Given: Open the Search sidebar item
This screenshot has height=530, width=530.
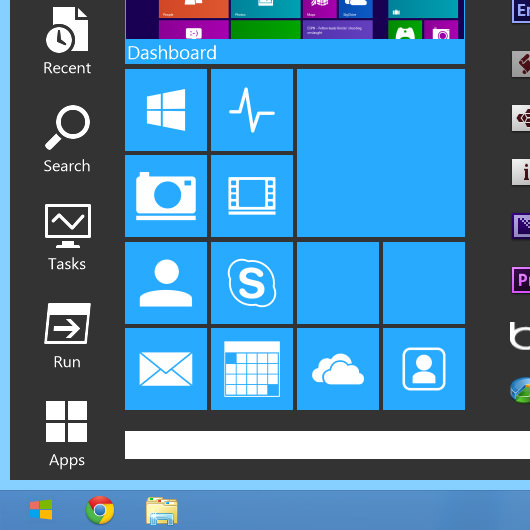Looking at the screenshot, I should (67, 139).
